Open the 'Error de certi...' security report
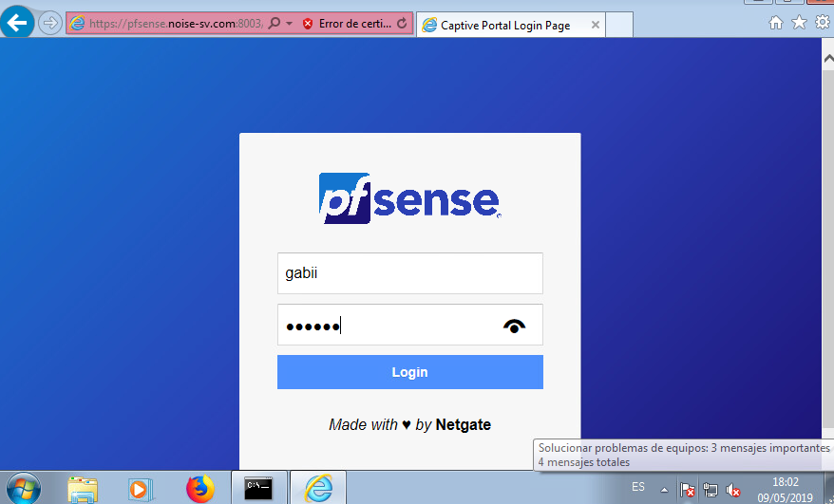Viewport: 834px width, 504px height. pyautogui.click(x=354, y=24)
